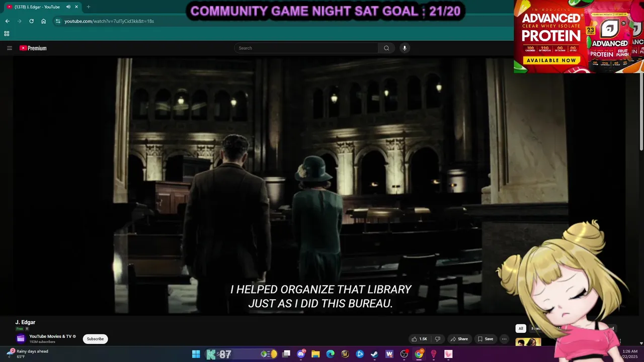
Task: Open the purple W app taskbar icon
Action: point(389,354)
